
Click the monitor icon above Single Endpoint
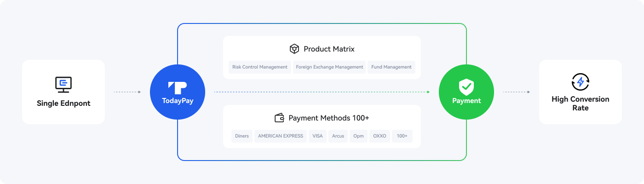[x=63, y=84]
